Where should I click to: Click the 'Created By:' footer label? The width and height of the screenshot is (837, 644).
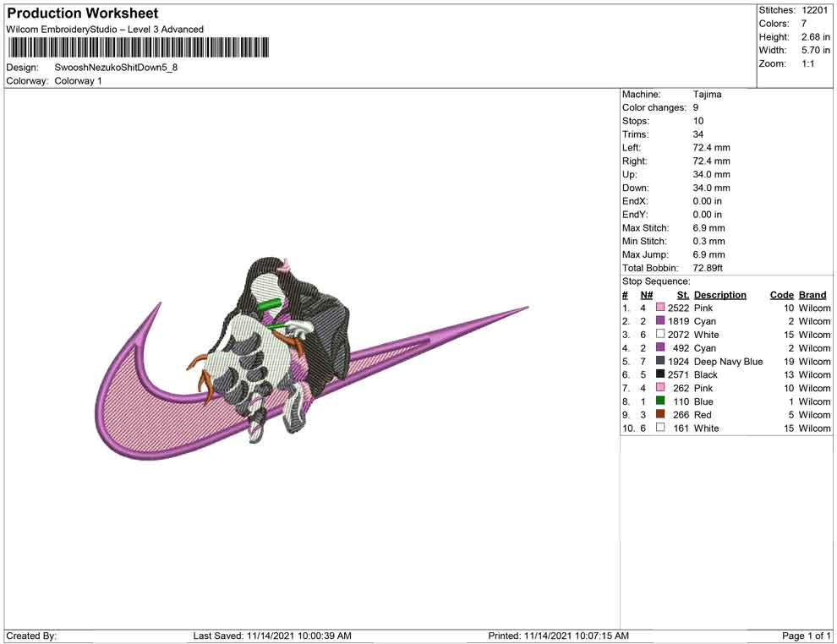31,636
